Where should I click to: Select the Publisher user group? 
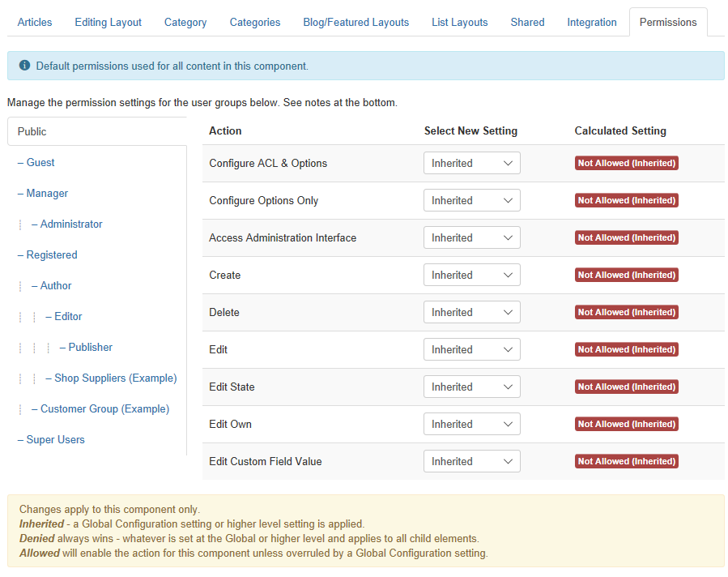click(x=86, y=348)
